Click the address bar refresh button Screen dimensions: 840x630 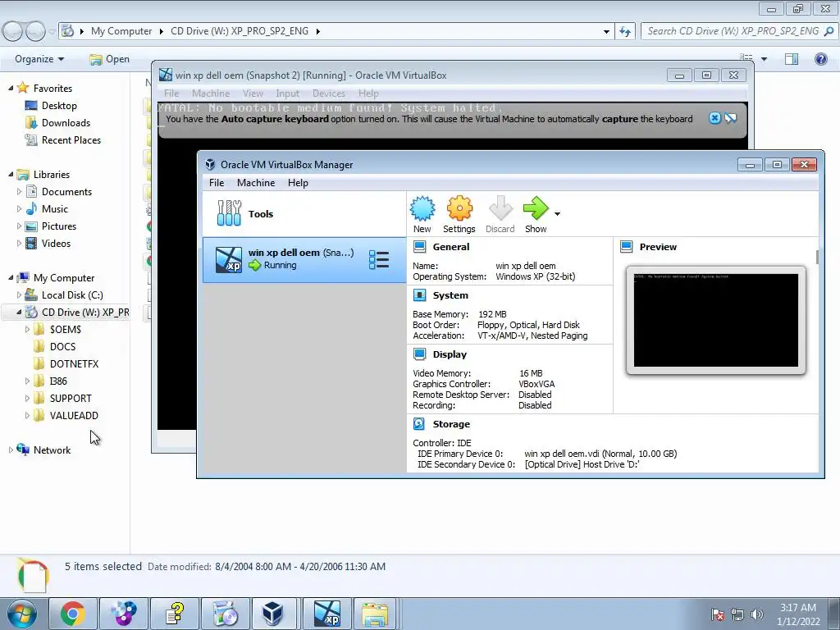[x=625, y=31]
